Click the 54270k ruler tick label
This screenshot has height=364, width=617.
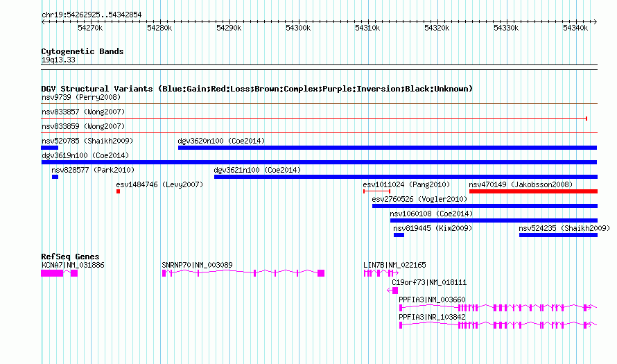click(x=90, y=28)
